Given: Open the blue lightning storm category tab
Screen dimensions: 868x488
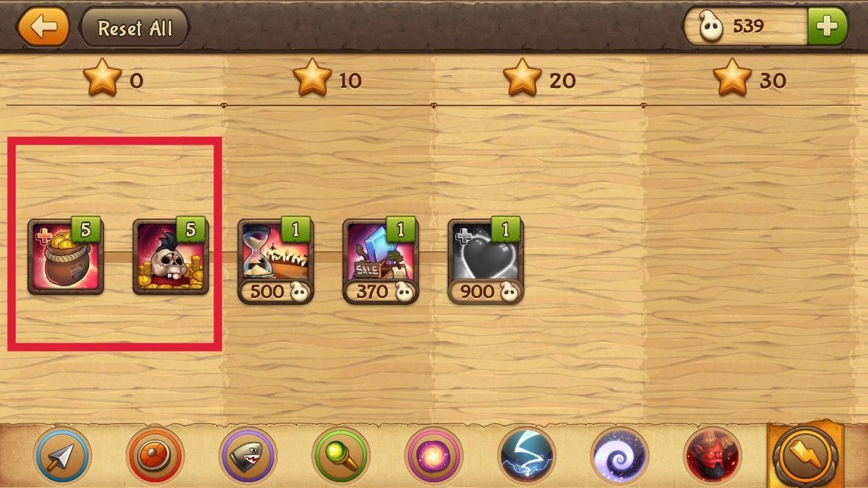Looking at the screenshot, I should click(527, 455).
